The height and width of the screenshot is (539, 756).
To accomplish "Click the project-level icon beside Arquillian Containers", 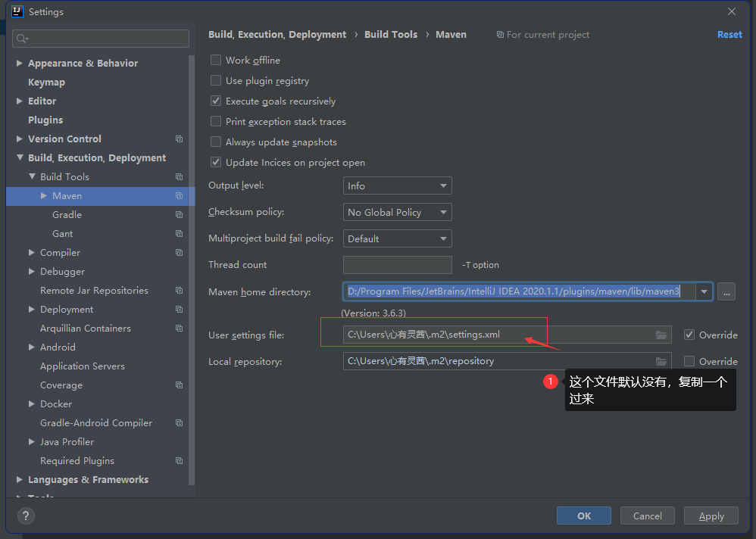I will pos(180,328).
